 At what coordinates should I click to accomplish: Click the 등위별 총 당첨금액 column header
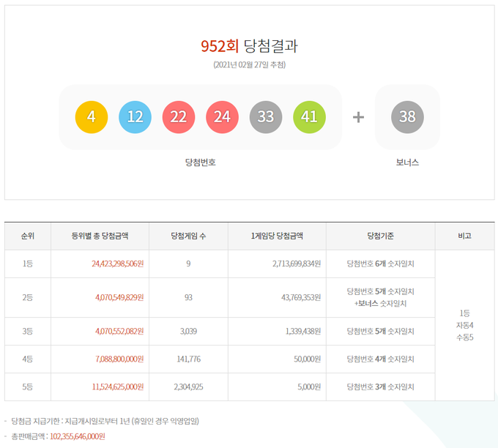point(100,236)
